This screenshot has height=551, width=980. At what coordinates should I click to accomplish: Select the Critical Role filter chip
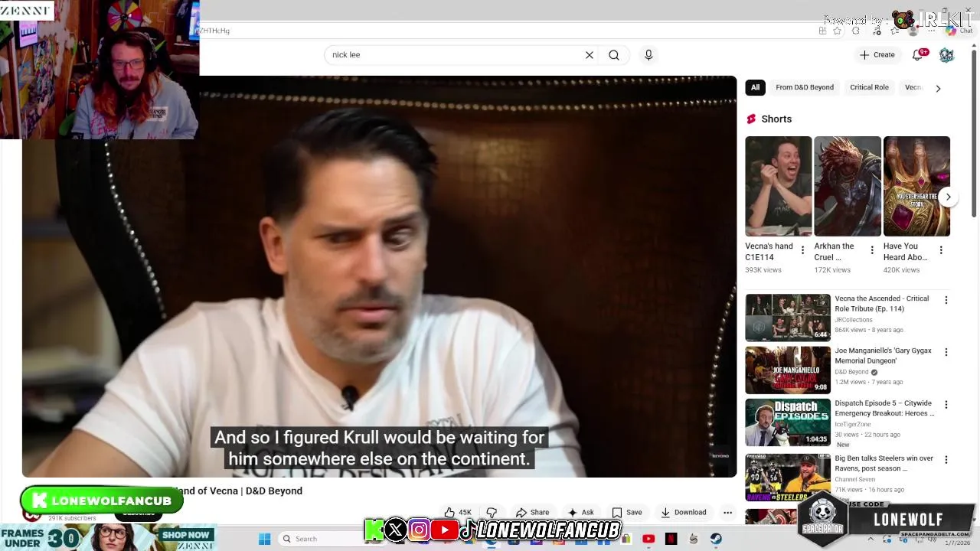pyautogui.click(x=869, y=87)
